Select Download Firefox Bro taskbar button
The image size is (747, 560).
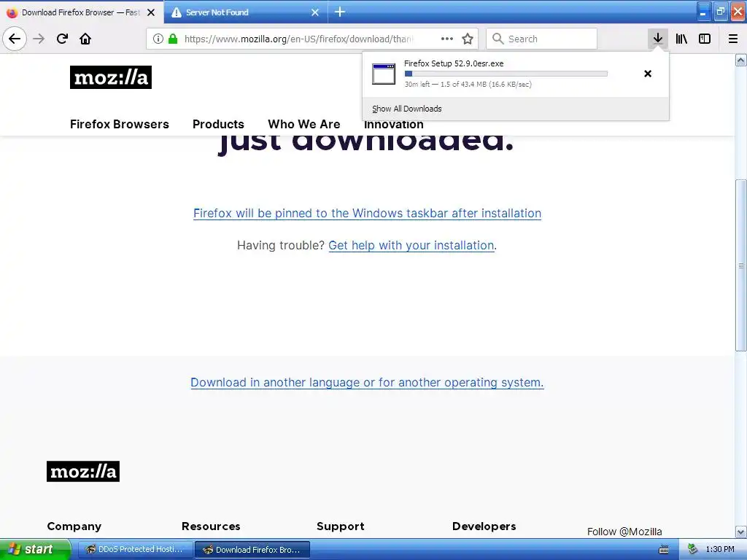click(252, 550)
